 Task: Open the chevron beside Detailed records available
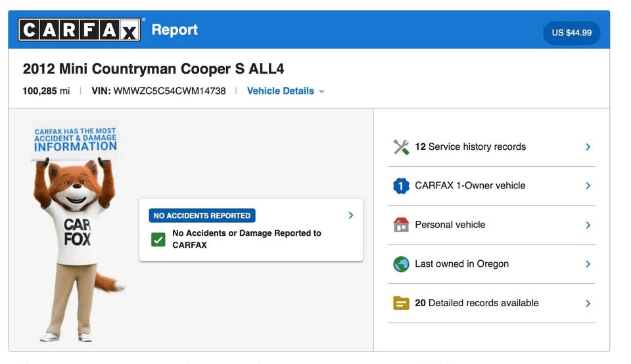[x=588, y=304]
